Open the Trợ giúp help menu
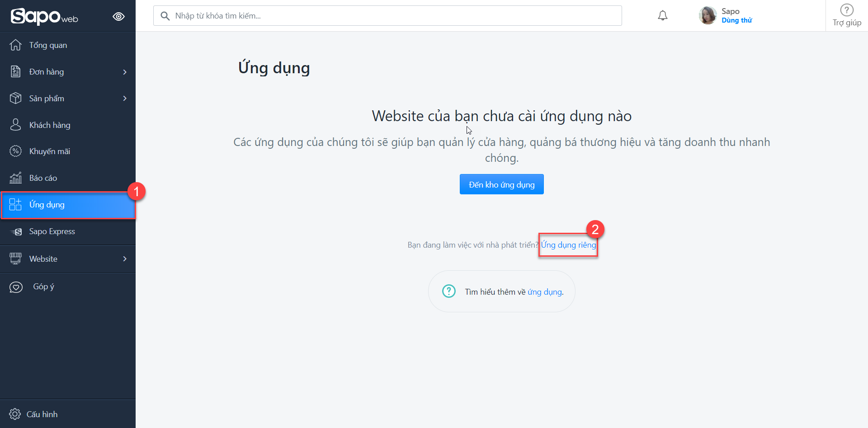 [846, 15]
